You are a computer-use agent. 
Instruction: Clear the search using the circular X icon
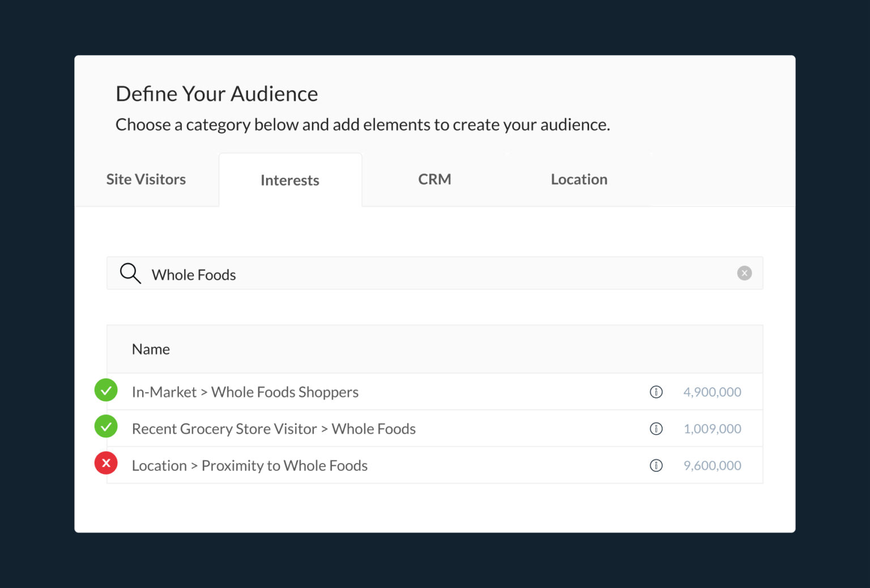744,273
